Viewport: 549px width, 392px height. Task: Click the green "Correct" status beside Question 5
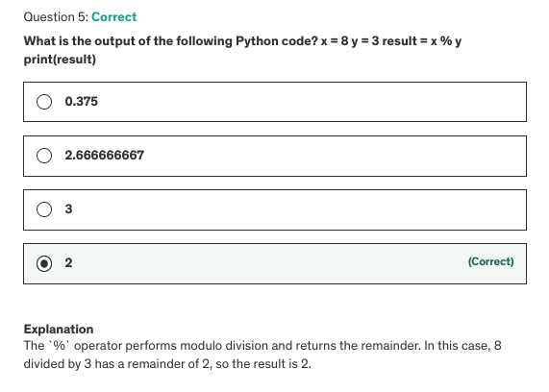(114, 16)
